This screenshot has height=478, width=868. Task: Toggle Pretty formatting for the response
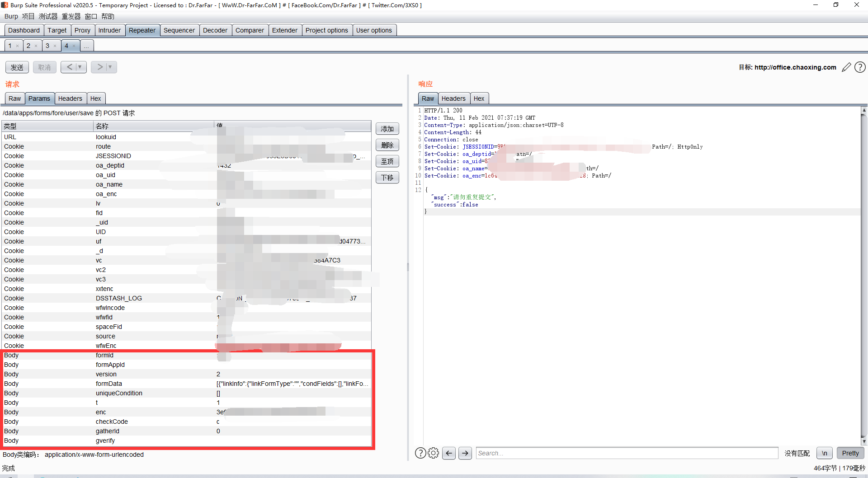[850, 453]
